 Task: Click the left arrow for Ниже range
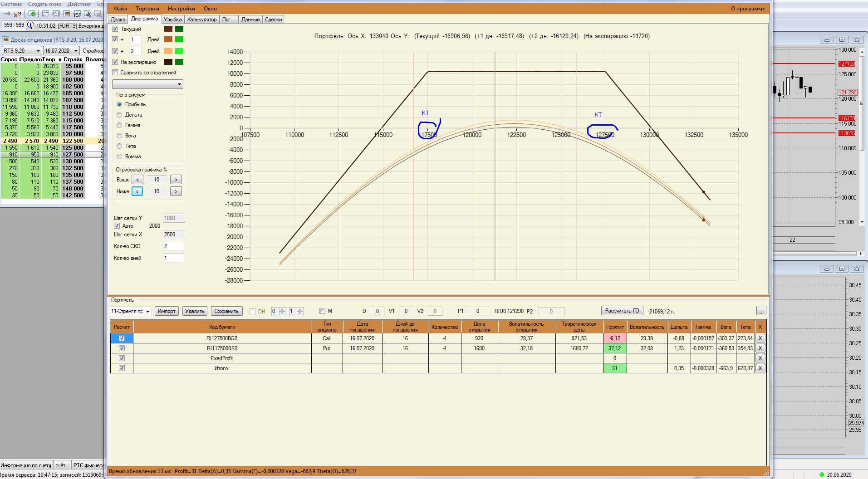pyautogui.click(x=137, y=191)
